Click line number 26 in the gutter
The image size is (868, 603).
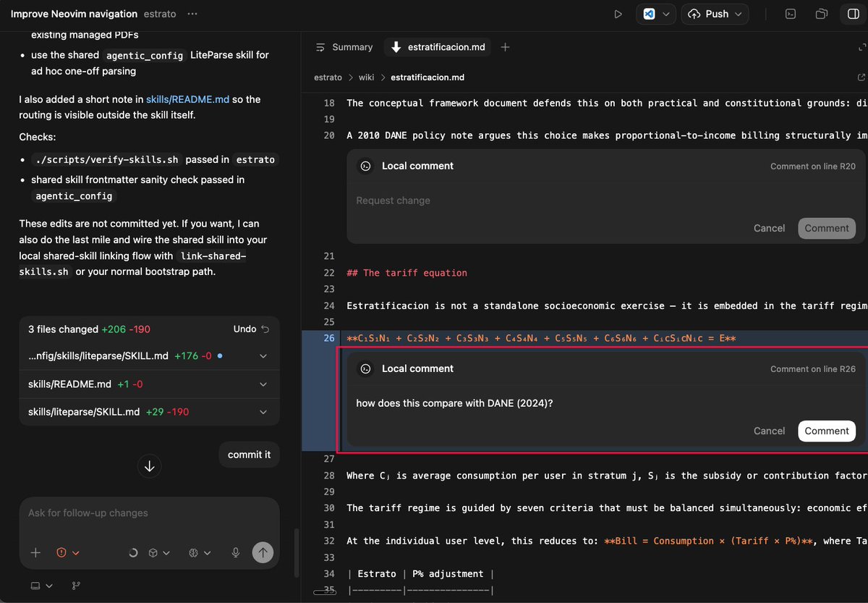coord(328,338)
